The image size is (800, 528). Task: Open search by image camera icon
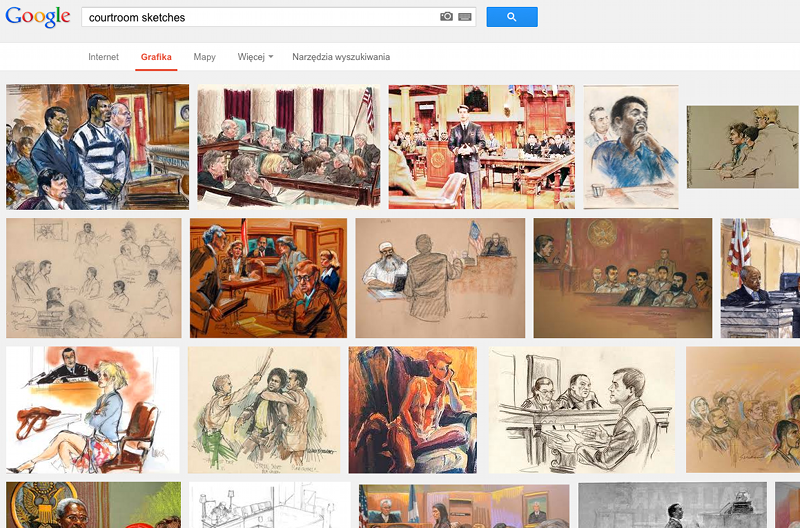446,17
